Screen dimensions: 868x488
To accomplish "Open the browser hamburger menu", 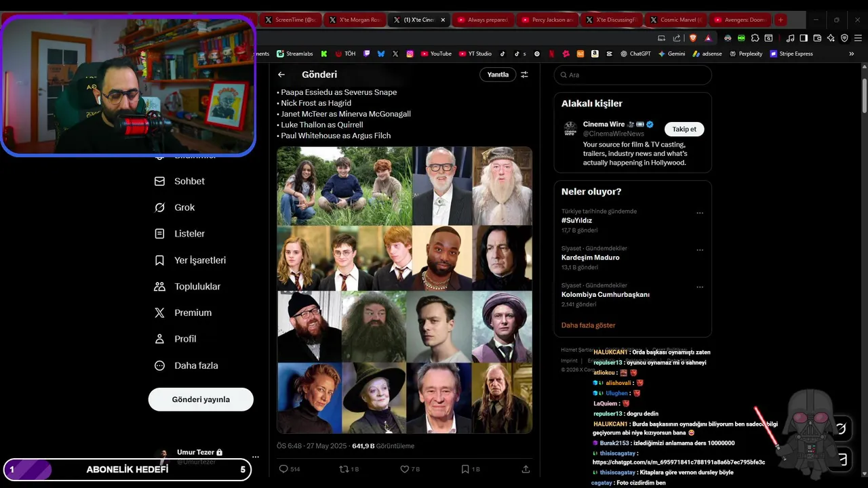I will click(857, 38).
